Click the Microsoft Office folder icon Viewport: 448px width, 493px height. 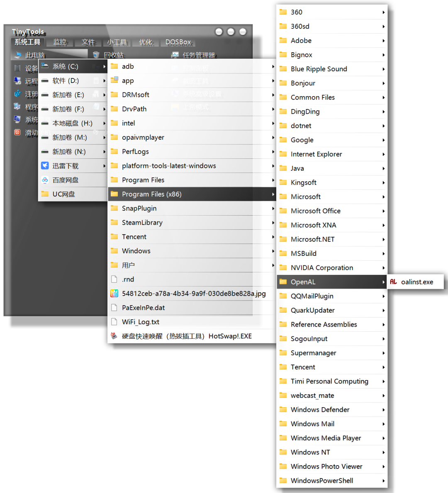click(283, 211)
